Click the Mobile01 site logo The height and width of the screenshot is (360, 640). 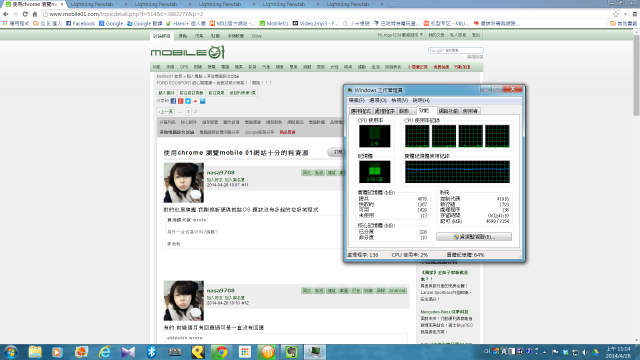click(x=188, y=52)
